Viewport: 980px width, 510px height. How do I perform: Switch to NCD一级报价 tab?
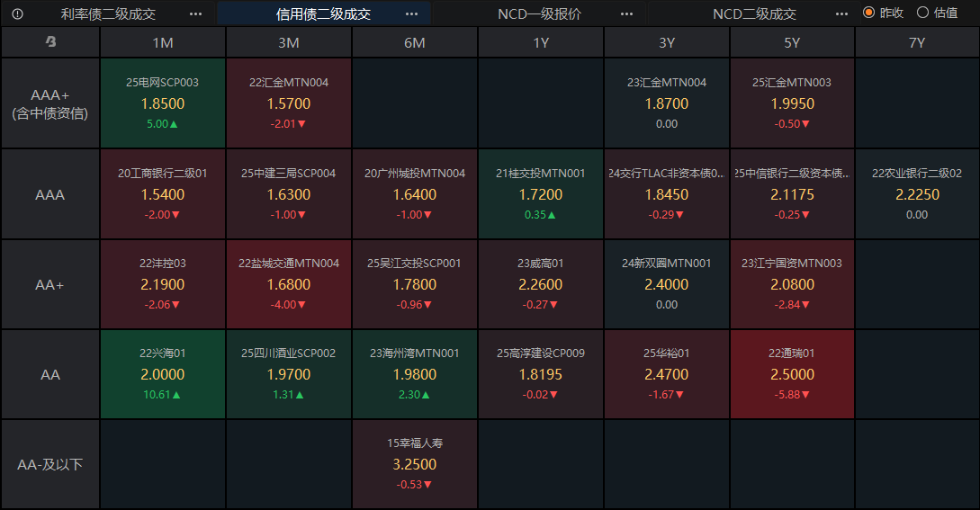pyautogui.click(x=539, y=13)
